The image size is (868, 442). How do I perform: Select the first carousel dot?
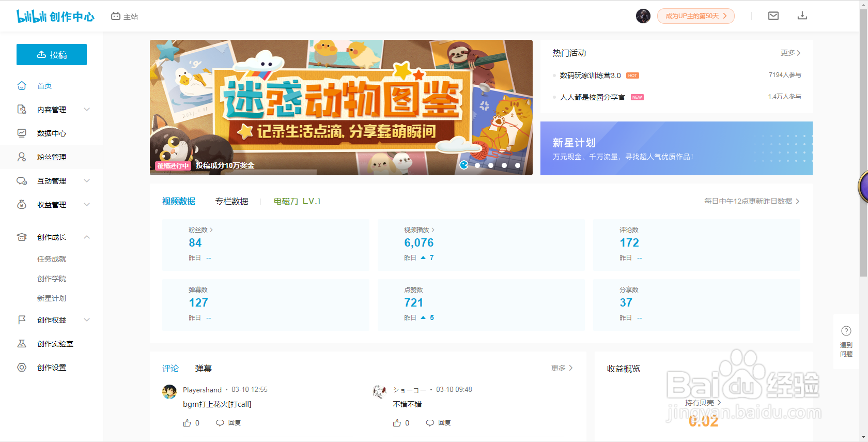click(464, 165)
